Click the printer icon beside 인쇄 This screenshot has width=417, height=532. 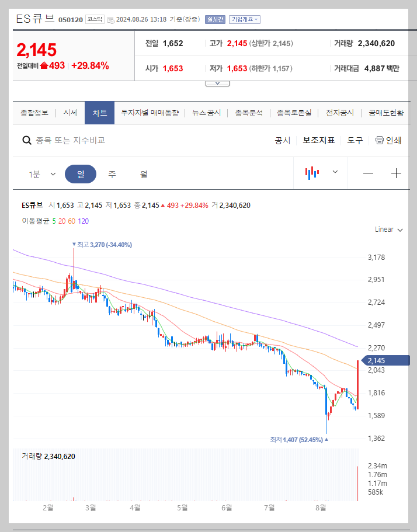[379, 140]
